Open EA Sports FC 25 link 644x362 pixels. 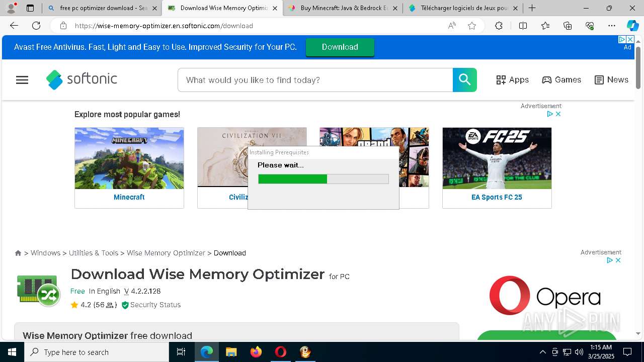pos(497,197)
